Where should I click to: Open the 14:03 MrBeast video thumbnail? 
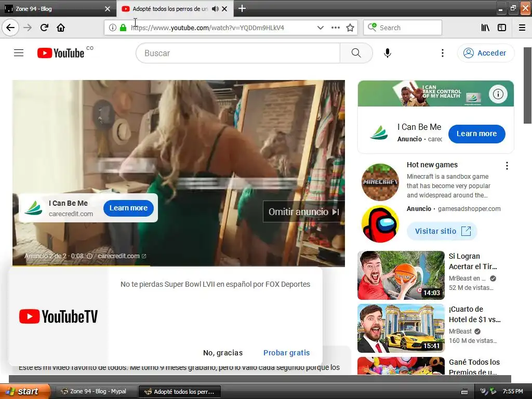coord(401,275)
